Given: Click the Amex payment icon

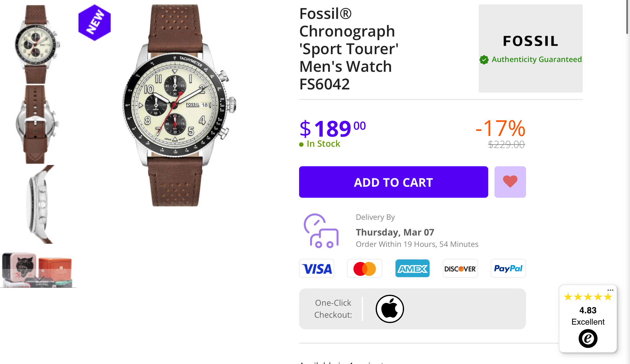Looking at the screenshot, I should coord(413,269).
